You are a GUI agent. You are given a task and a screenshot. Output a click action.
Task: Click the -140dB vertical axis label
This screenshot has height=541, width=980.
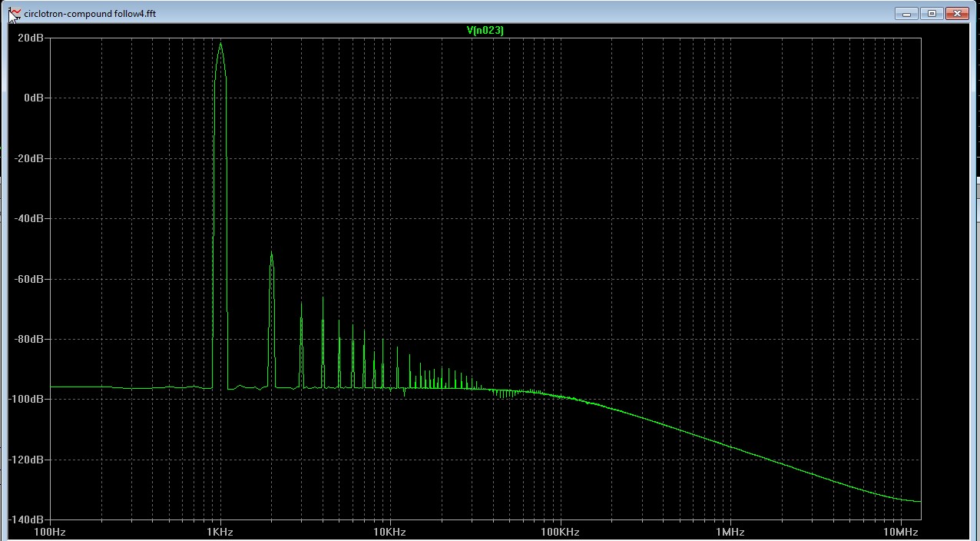(27, 519)
